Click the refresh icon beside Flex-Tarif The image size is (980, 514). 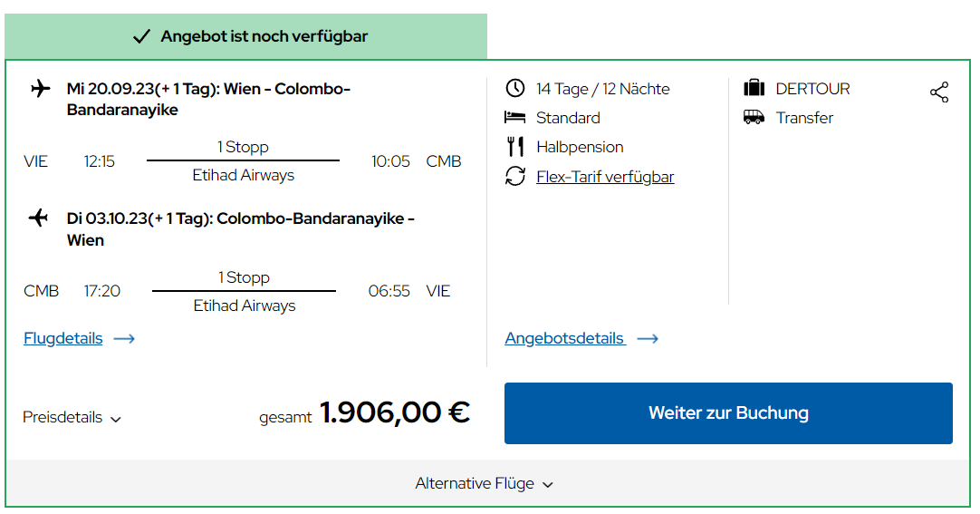[515, 177]
